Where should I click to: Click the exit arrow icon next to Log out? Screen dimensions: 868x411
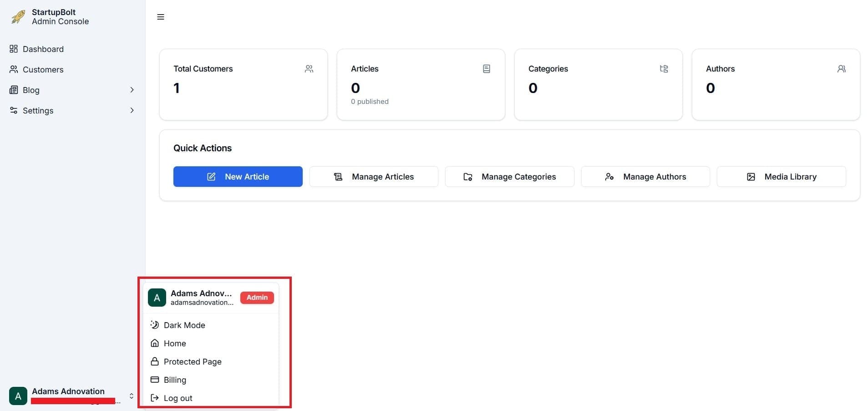click(x=155, y=398)
